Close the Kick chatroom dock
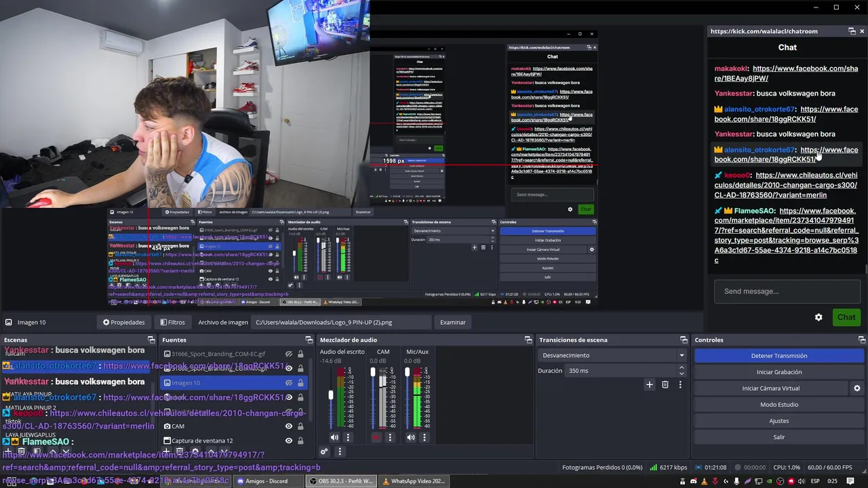Screen dimensions: 868x488 [862, 31]
